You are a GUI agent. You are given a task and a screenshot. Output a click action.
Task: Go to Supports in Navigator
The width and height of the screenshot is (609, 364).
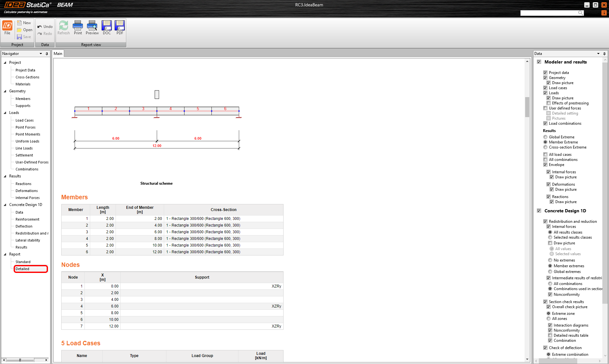click(23, 106)
